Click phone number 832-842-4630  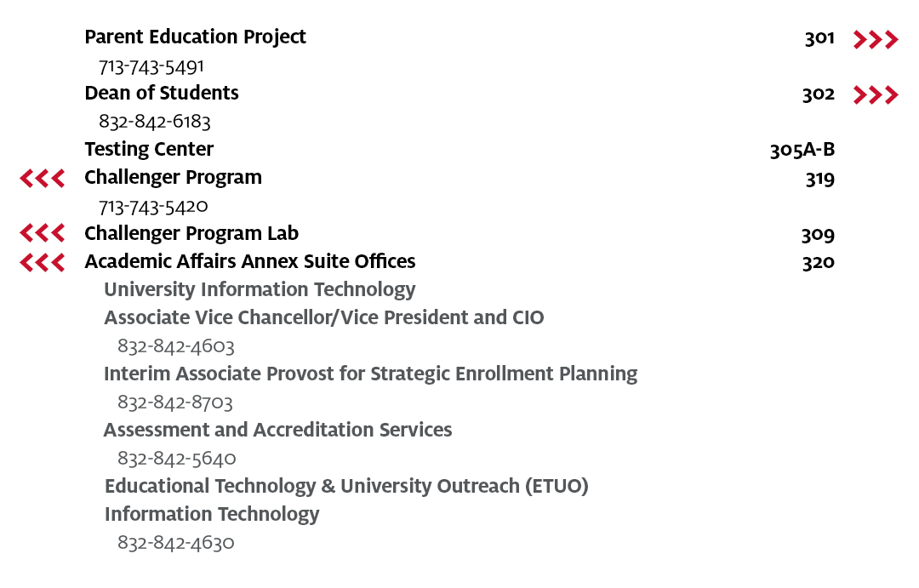tap(176, 543)
